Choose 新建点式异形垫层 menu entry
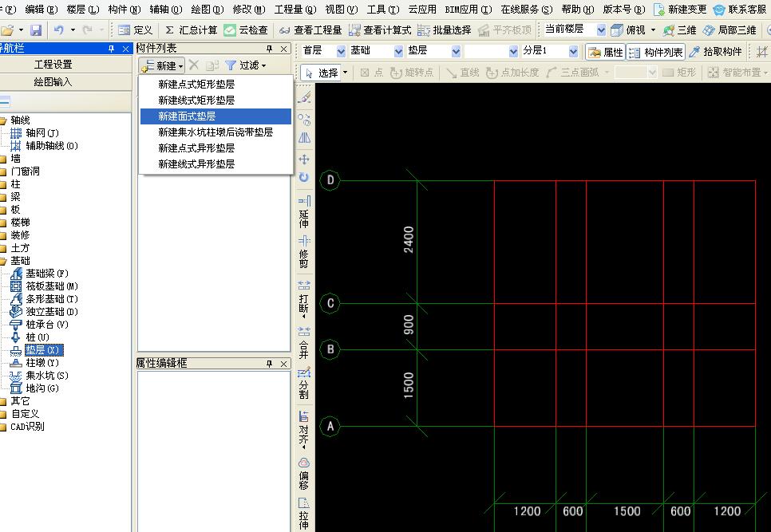This screenshot has width=771, height=532. 215,148
